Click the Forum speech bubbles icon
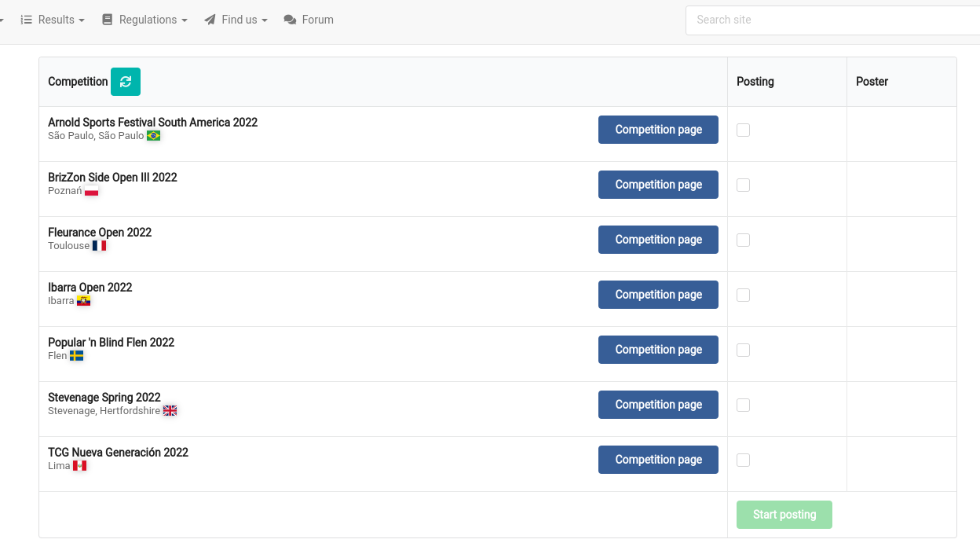The image size is (980, 554). pyautogui.click(x=290, y=20)
